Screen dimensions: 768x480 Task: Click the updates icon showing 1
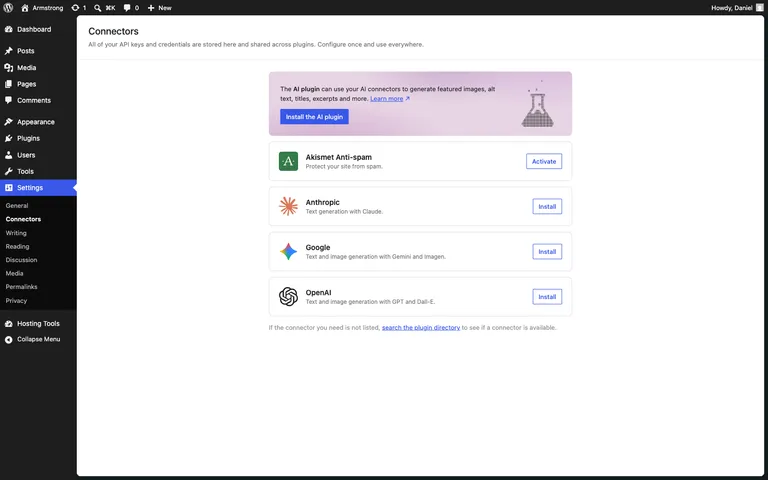pyautogui.click(x=75, y=8)
